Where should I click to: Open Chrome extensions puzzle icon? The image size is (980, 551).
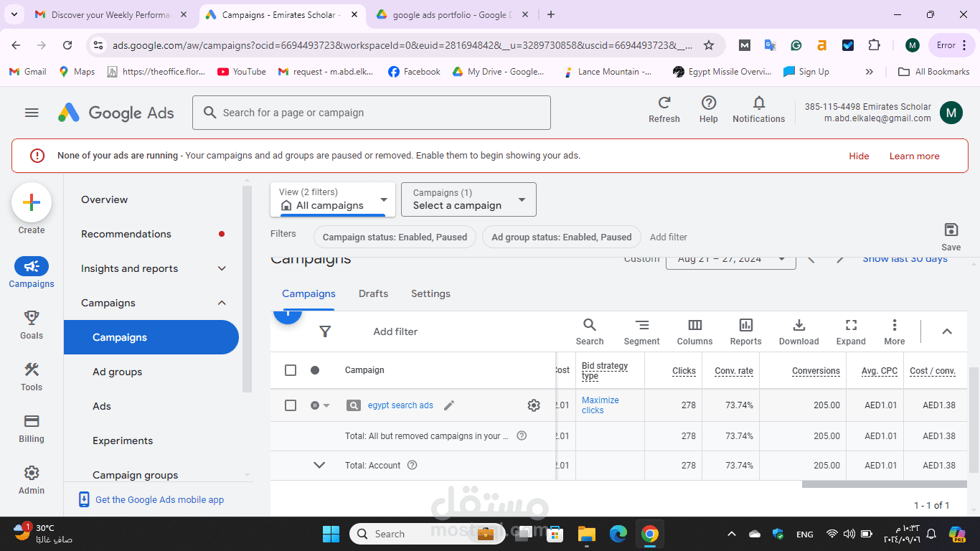click(x=874, y=45)
